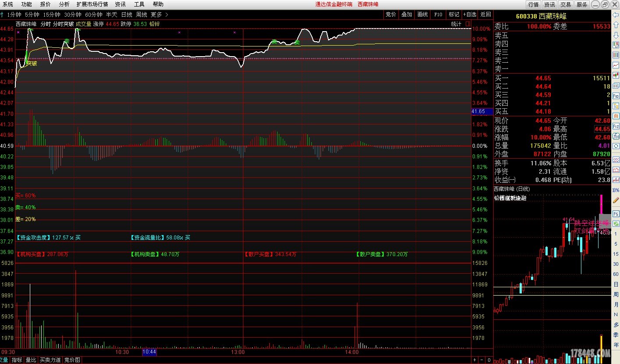Click the orange 自 self-select icon in sidebar

tap(616, 116)
